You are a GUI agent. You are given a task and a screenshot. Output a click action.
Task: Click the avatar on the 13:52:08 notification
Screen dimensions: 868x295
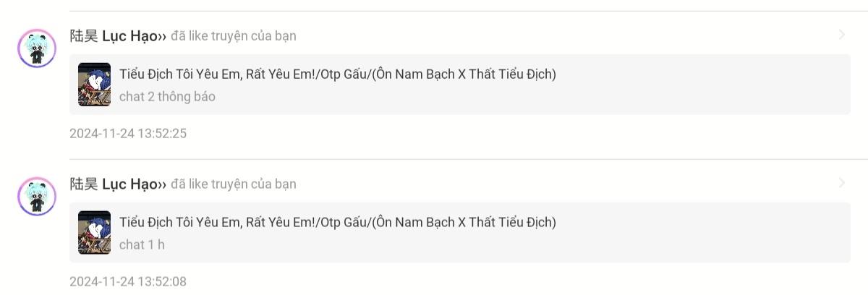coord(36,196)
